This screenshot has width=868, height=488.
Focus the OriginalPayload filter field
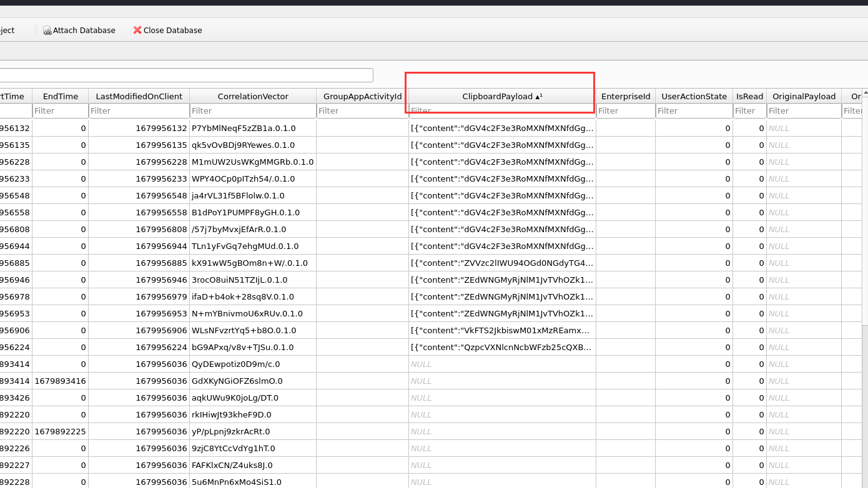click(804, 111)
